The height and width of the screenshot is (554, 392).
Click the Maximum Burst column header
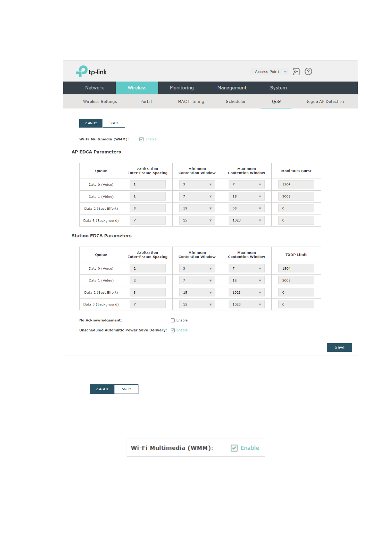tap(296, 171)
